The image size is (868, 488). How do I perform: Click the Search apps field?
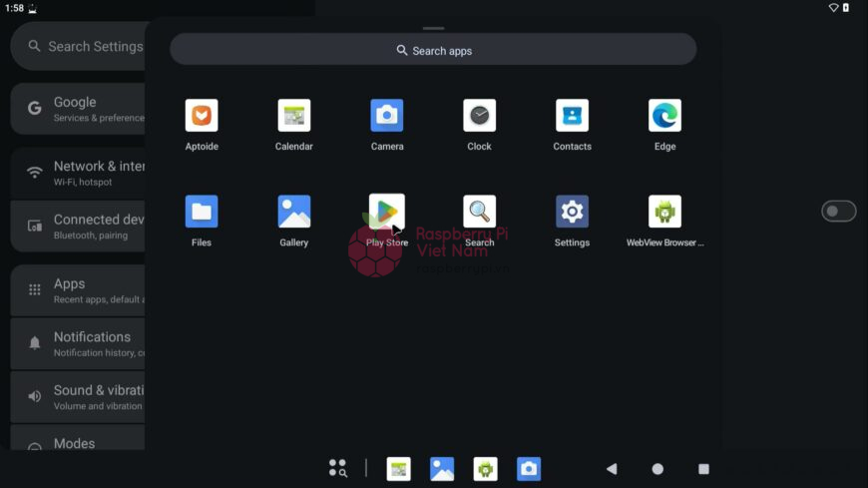click(433, 50)
